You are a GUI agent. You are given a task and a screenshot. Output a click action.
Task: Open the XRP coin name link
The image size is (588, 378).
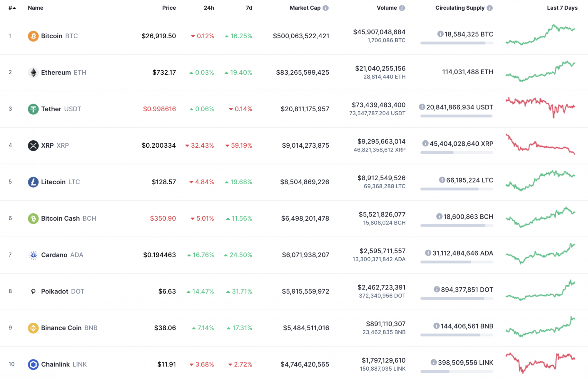click(x=55, y=146)
